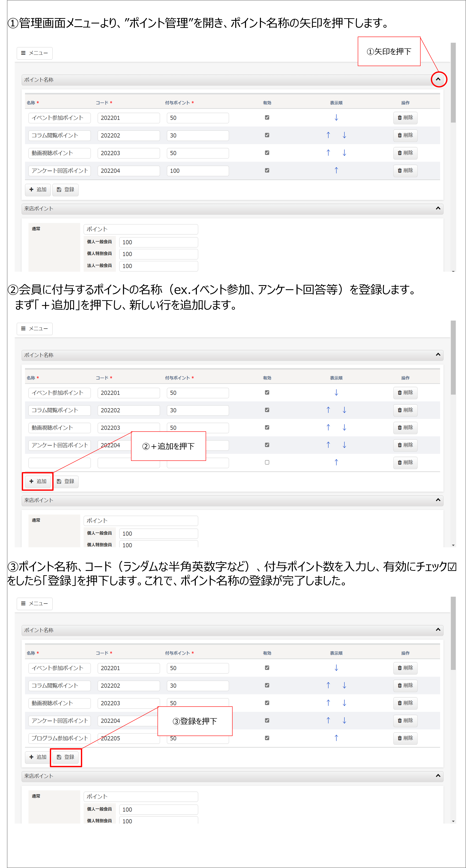Screen dimensions: 466x868
Task: In step ① screenshot, move 動画視聴ポイント row up
Action: click(328, 153)
